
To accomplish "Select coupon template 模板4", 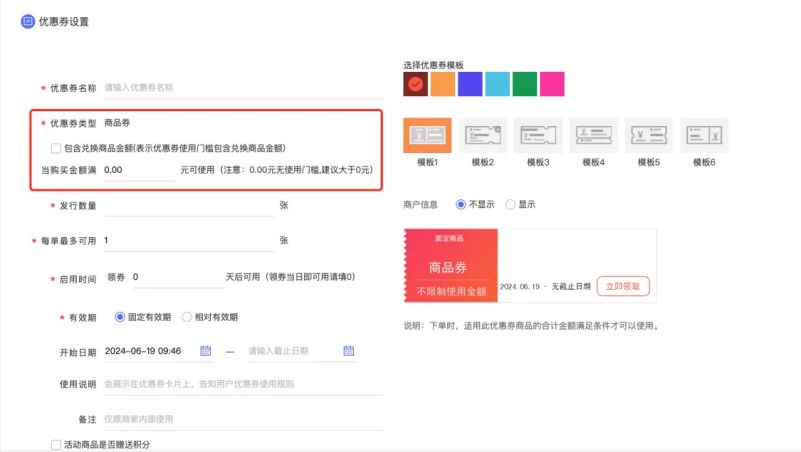I will point(594,135).
